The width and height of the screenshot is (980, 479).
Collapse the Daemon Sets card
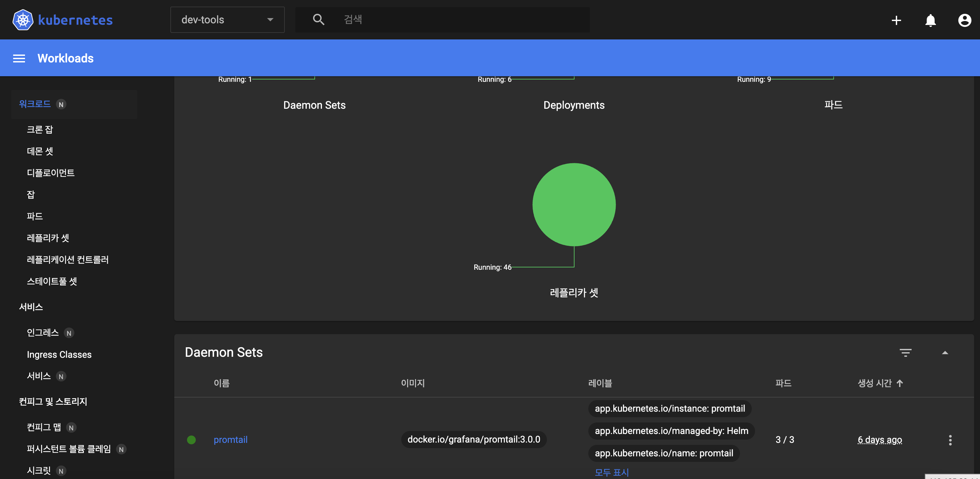pyautogui.click(x=944, y=353)
